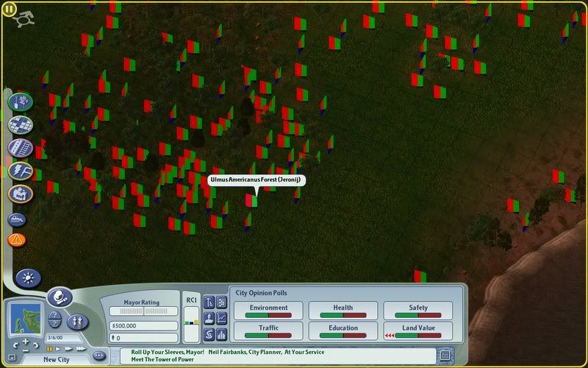Rotate view counterclockwise
588x368 pixels.
pos(15,345)
